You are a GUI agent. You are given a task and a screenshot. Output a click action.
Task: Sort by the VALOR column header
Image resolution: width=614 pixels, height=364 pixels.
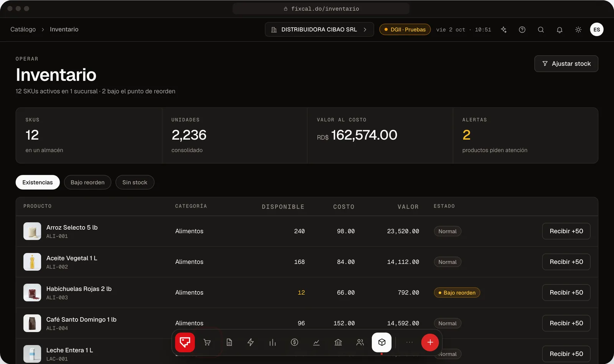click(x=408, y=207)
